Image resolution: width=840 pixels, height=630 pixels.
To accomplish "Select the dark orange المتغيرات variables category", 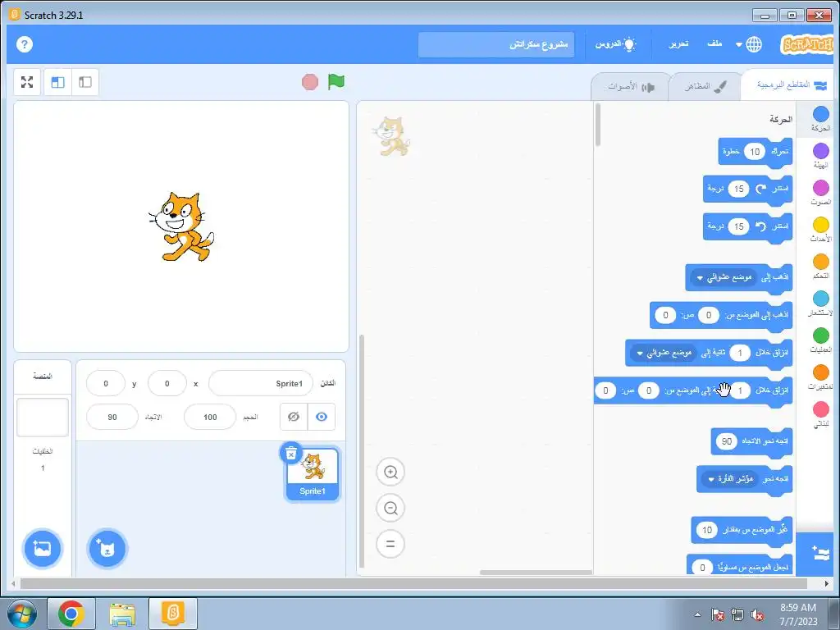I will pyautogui.click(x=820, y=377).
